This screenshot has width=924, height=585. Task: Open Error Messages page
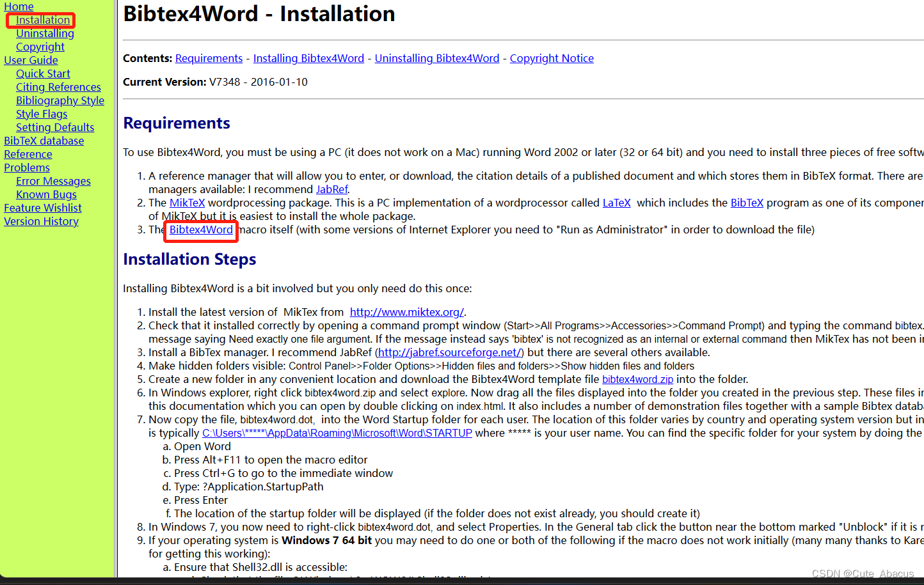tap(53, 181)
